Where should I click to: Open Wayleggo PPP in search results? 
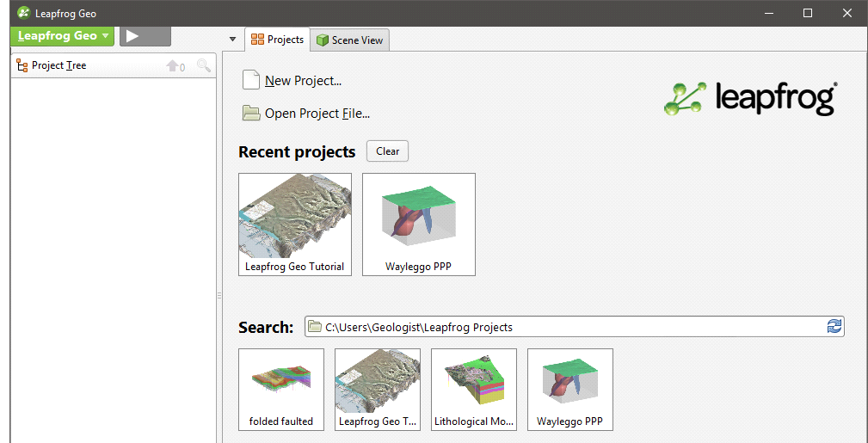coord(570,390)
